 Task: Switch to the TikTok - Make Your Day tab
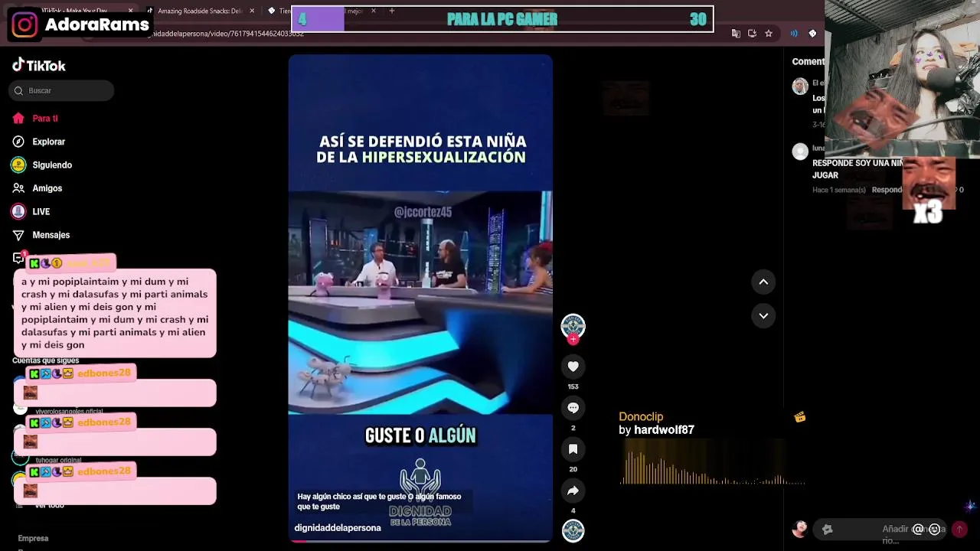click(x=75, y=11)
